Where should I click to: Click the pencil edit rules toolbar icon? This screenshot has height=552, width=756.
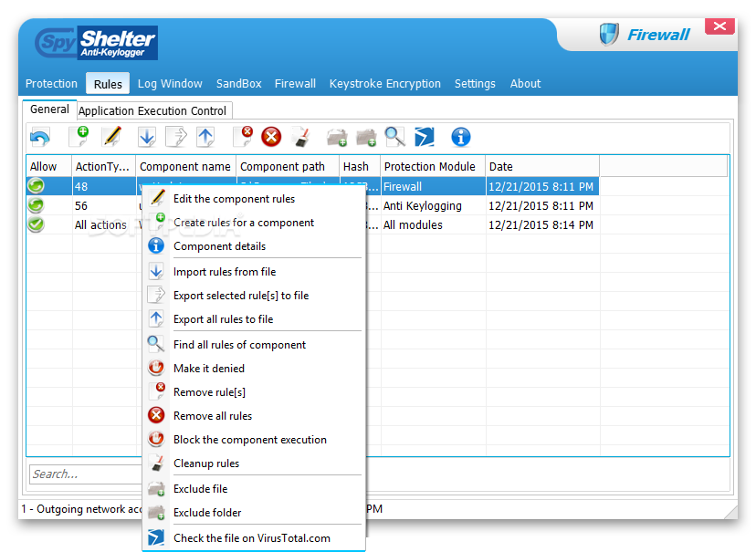(111, 136)
